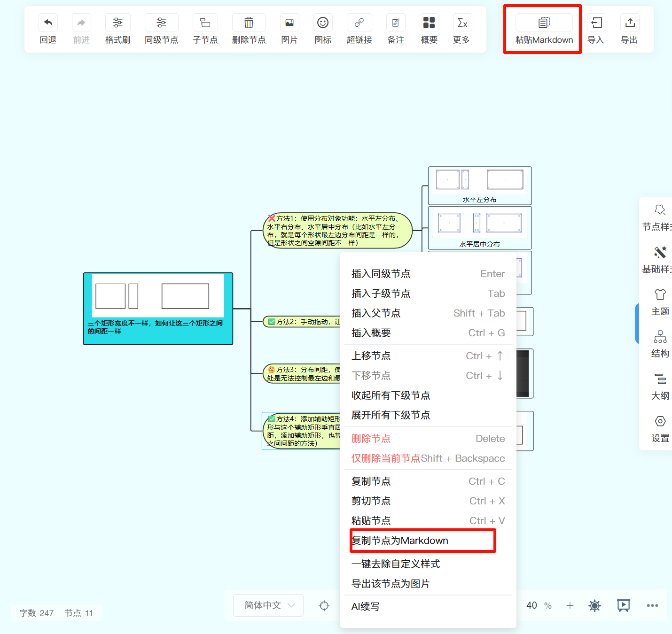Choose 插入父节点 in context menu

[x=428, y=313]
